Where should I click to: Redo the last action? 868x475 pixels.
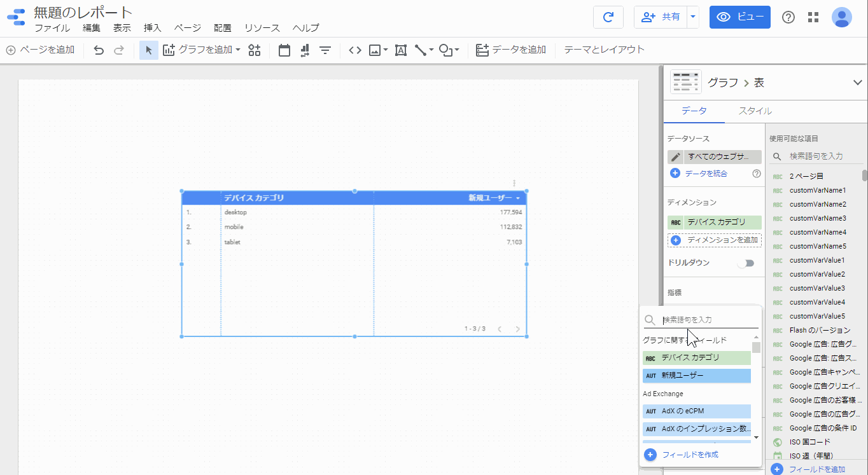click(119, 50)
